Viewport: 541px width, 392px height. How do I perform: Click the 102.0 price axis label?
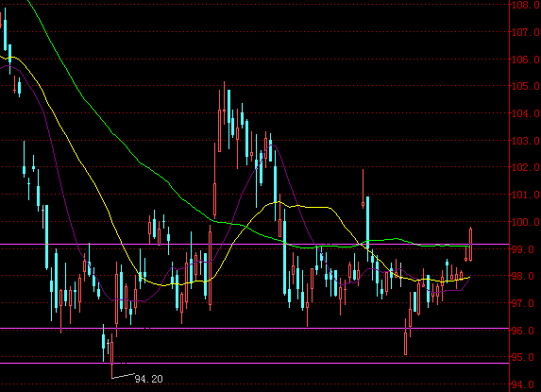(526, 167)
